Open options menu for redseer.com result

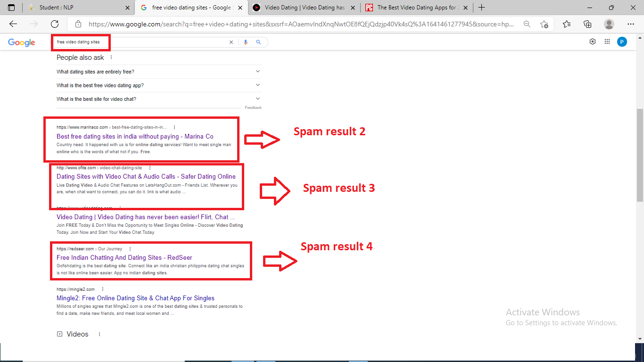(130, 249)
